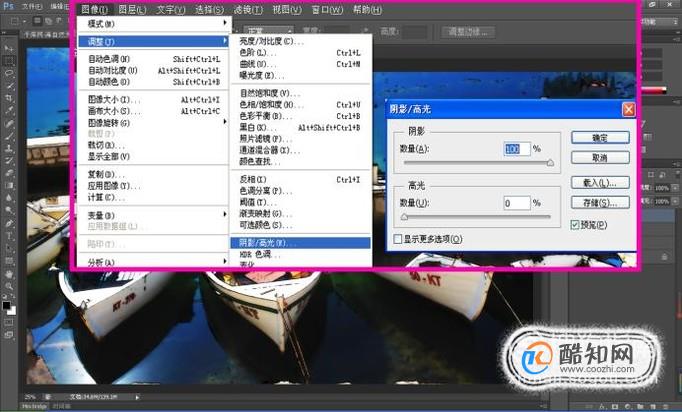This screenshot has width=682, height=412.
Task: Select the Type tool
Action: pyautogui.click(x=9, y=236)
